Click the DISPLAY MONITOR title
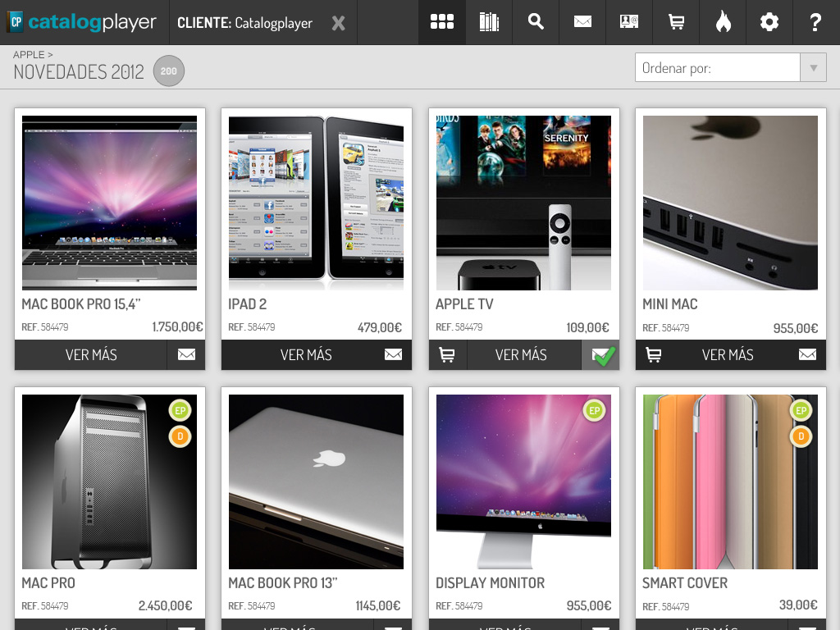Image resolution: width=840 pixels, height=630 pixels. tap(490, 583)
